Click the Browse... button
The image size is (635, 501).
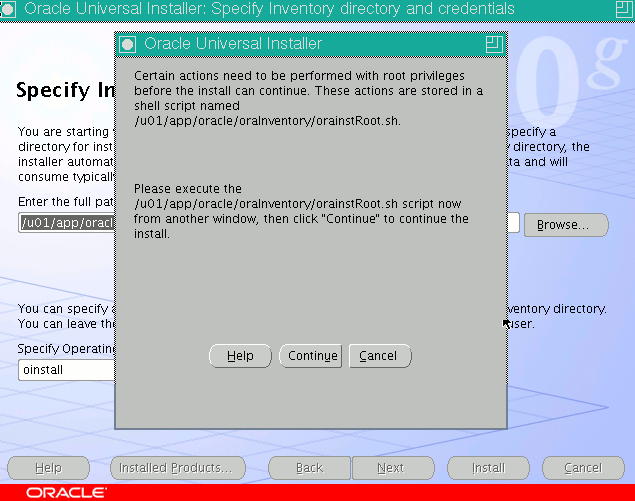point(566,225)
